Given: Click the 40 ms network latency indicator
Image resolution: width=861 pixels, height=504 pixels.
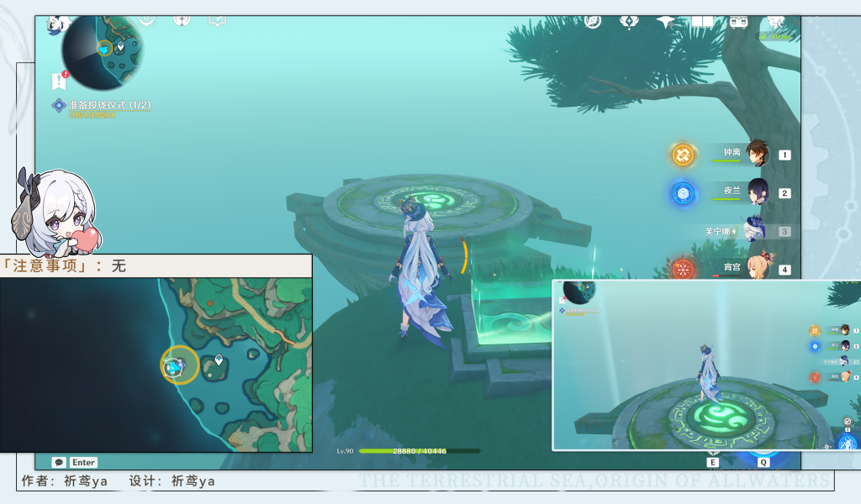Looking at the screenshot, I should pyautogui.click(x=775, y=37).
